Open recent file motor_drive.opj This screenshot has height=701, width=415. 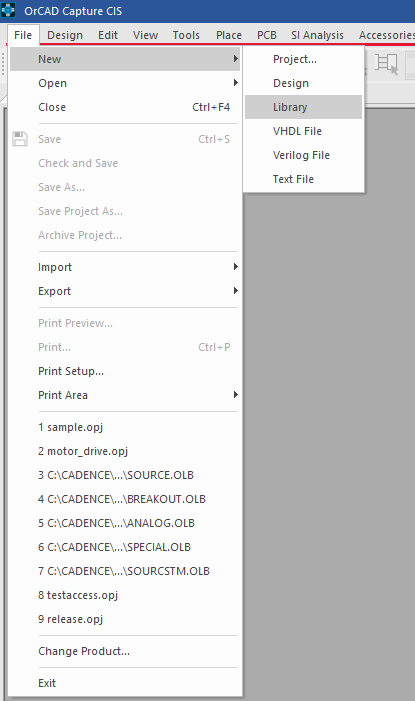[x=83, y=451]
